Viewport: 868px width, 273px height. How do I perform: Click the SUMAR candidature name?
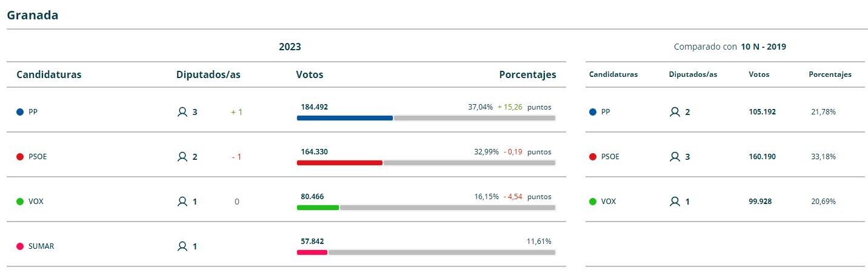click(x=41, y=246)
